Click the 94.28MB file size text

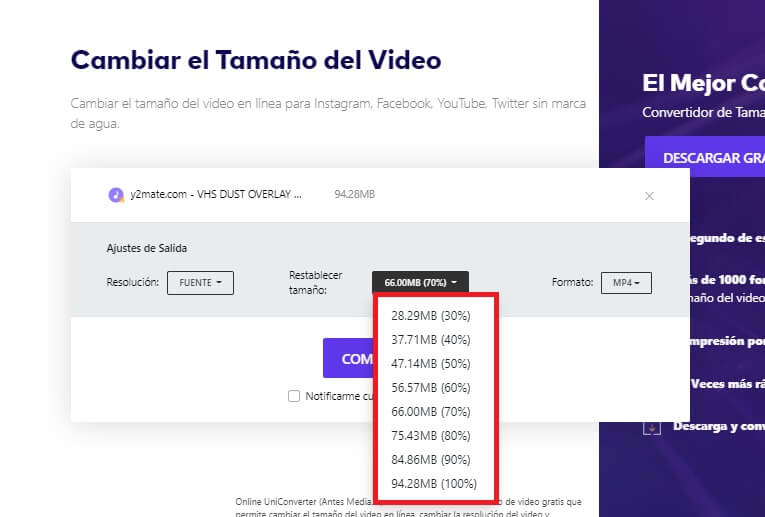[355, 194]
